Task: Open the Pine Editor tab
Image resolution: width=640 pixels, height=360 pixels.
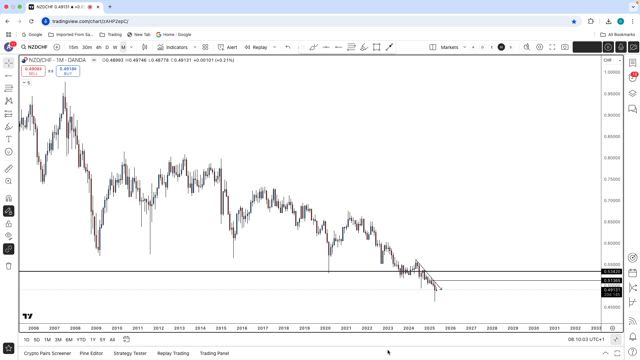Action: click(91, 353)
